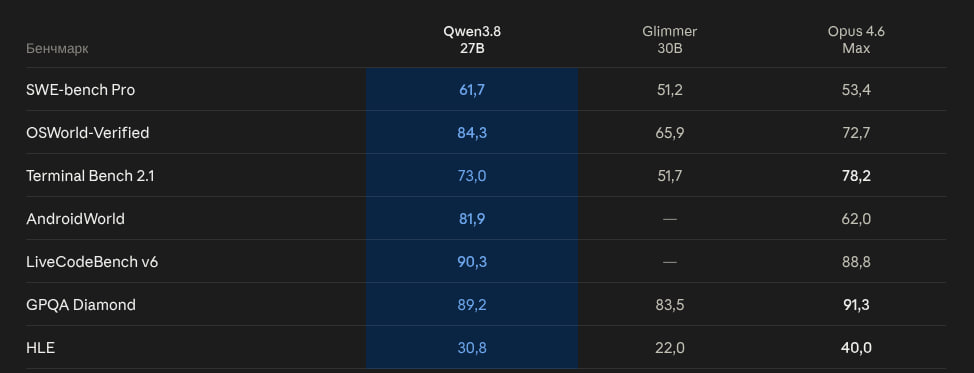974x373 pixels.
Task: Select LiveCodeBench v6 row label
Action: tap(92, 262)
